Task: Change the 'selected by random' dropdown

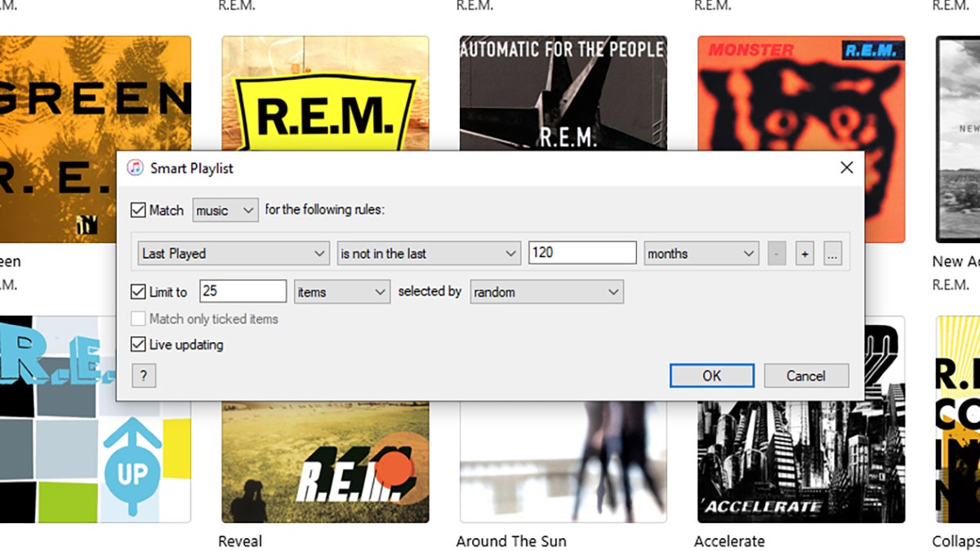Action: pos(546,291)
